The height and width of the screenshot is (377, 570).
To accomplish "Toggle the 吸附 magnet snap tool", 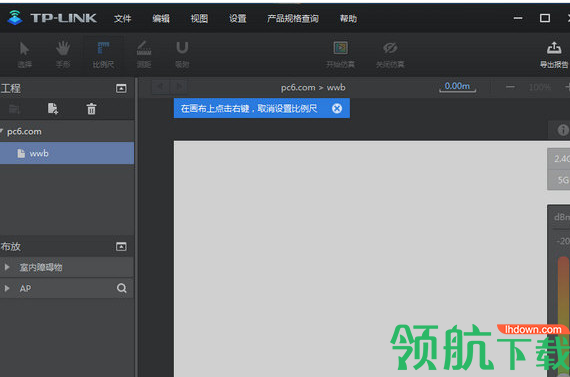I will [x=182, y=55].
